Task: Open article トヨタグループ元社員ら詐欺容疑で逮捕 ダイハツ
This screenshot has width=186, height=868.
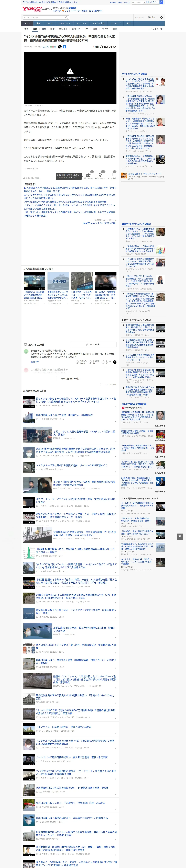Action: point(72,465)
